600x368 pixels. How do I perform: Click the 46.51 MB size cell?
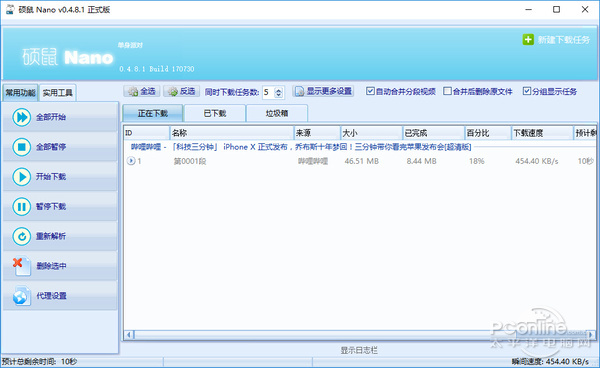click(362, 161)
